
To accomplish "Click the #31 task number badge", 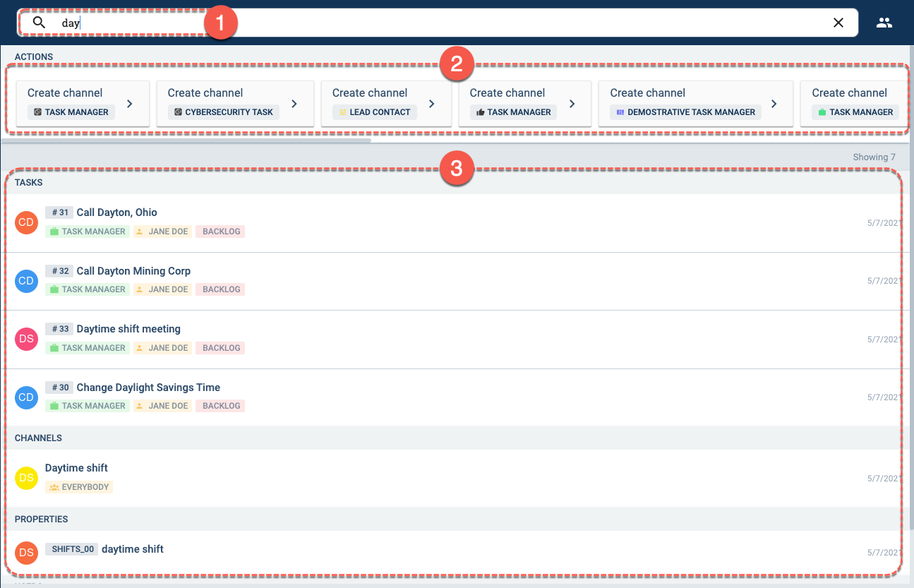I will point(59,212).
